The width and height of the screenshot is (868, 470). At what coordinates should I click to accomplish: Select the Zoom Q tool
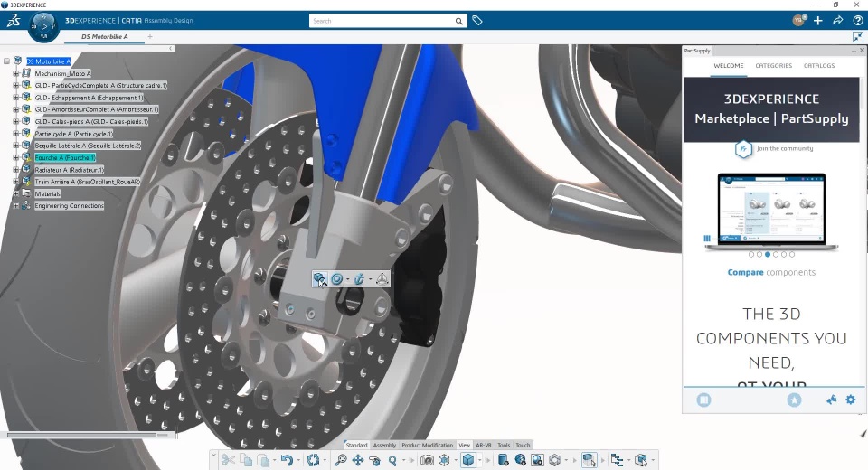pyautogui.click(x=392, y=460)
